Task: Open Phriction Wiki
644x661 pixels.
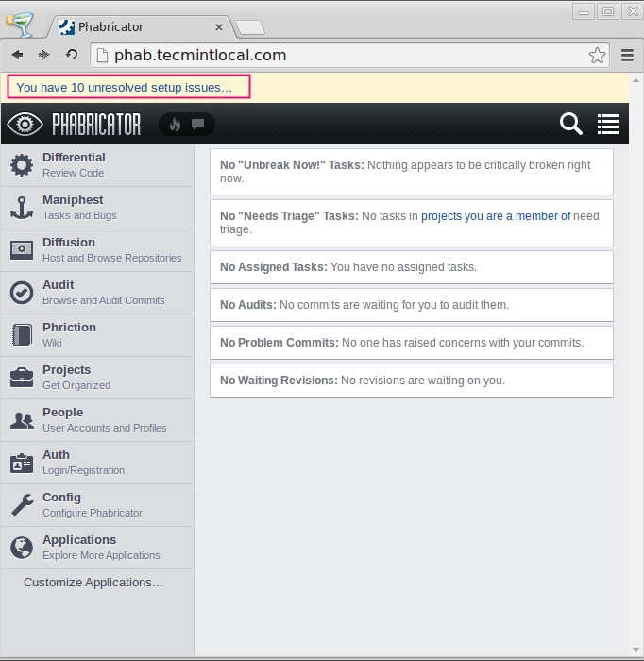Action: point(97,335)
